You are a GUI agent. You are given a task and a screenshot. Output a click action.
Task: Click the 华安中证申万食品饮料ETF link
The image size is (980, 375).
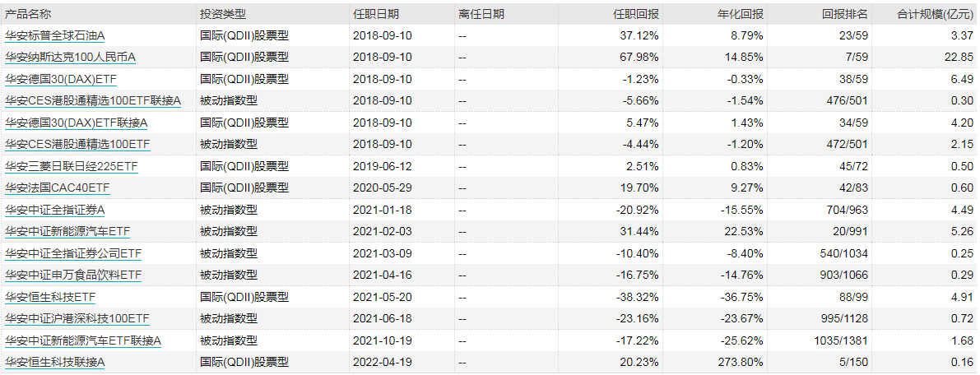point(73,275)
